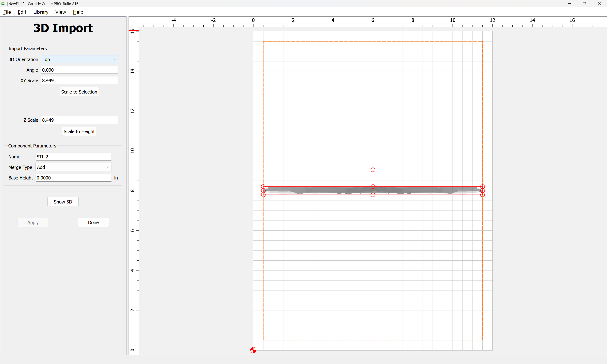Image resolution: width=607 pixels, height=364 pixels.
Task: Click the Base Height input field
Action: click(x=73, y=178)
